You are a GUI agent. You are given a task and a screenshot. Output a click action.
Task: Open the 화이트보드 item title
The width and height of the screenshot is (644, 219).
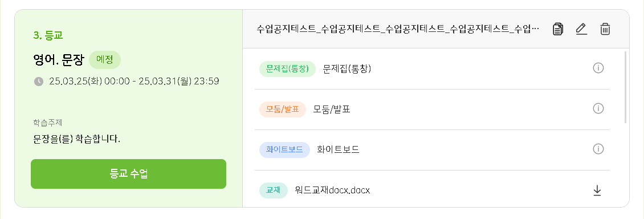(339, 149)
